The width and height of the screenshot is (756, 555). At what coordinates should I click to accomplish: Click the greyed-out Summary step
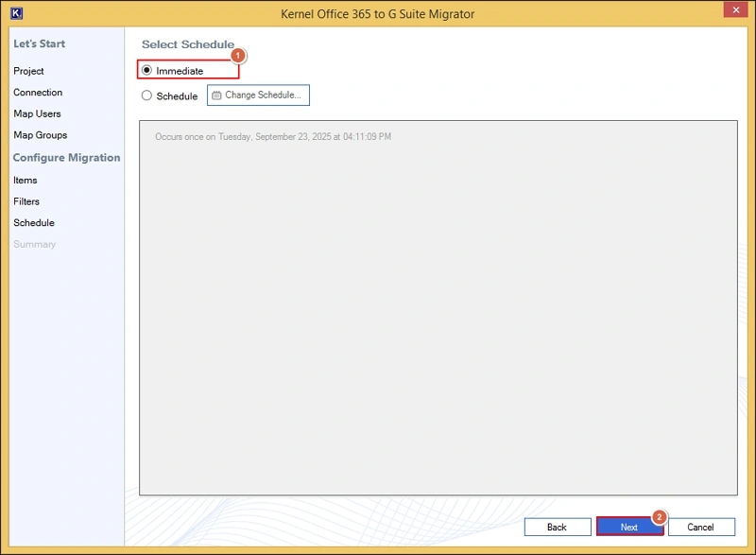point(34,245)
